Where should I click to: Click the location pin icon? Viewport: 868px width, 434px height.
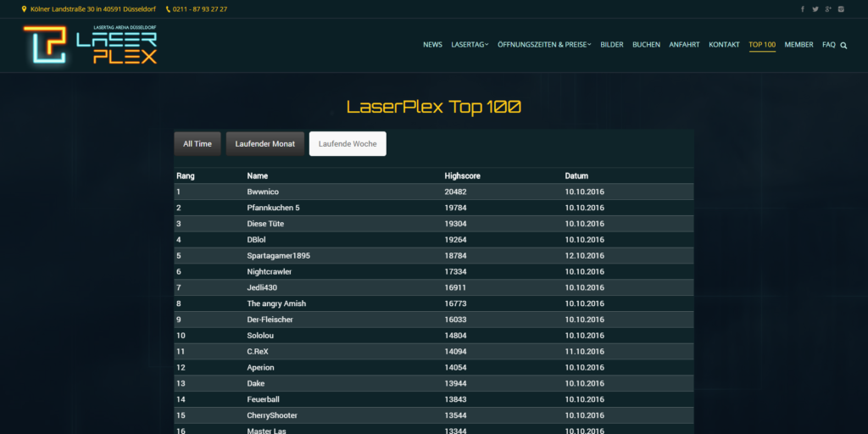tap(25, 9)
